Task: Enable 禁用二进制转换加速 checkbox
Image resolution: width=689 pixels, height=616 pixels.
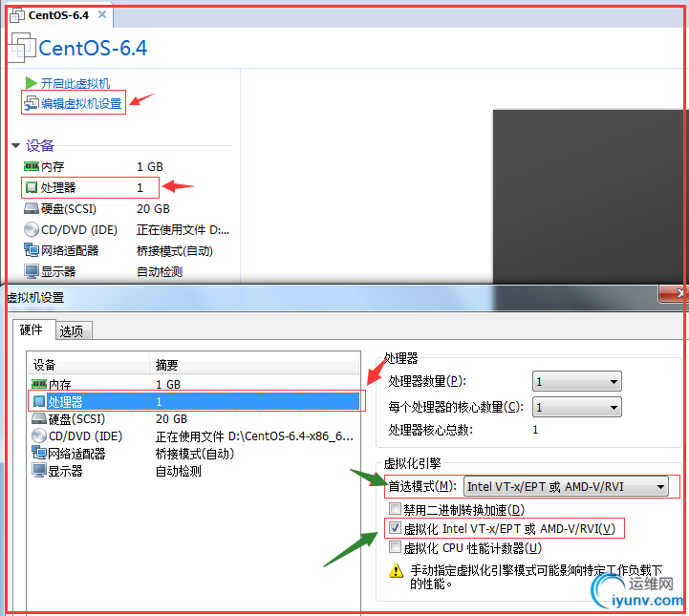Action: tap(395, 509)
